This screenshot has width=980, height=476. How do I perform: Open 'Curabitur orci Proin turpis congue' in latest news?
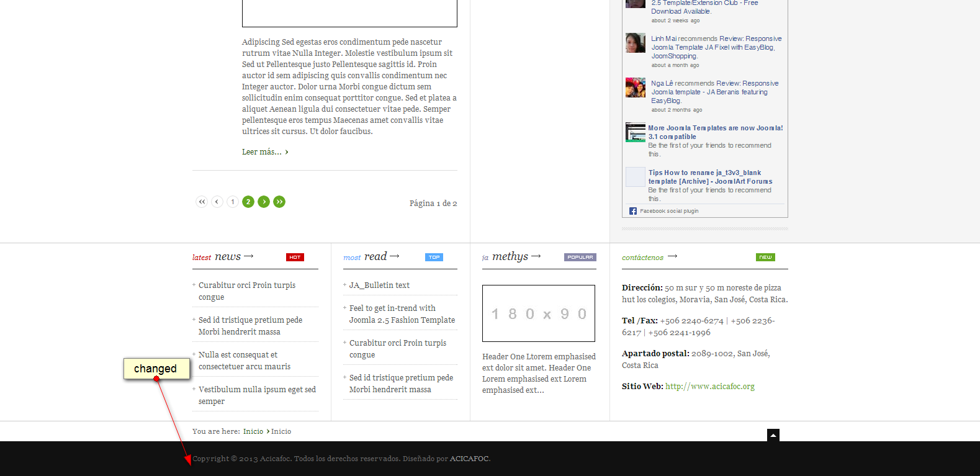247,291
